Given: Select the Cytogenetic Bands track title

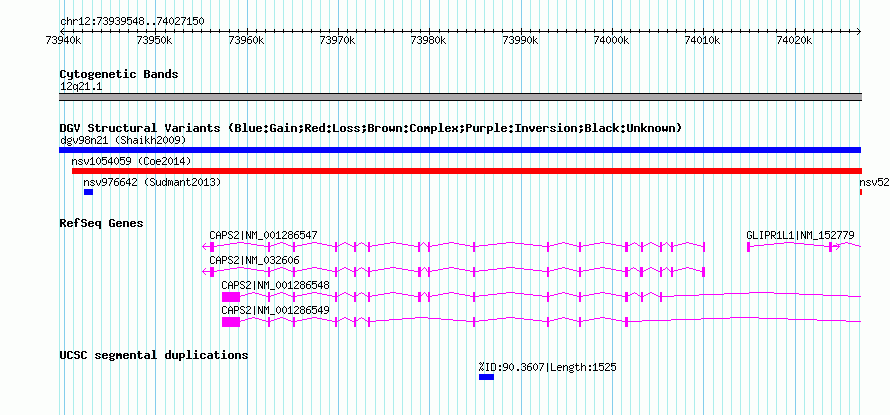Looking at the screenshot, I should tap(119, 74).
